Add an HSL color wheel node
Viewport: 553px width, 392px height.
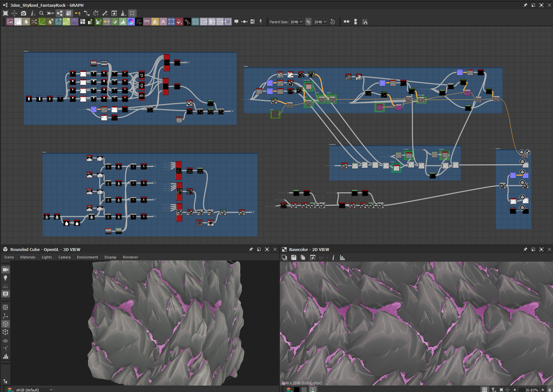pos(131,22)
